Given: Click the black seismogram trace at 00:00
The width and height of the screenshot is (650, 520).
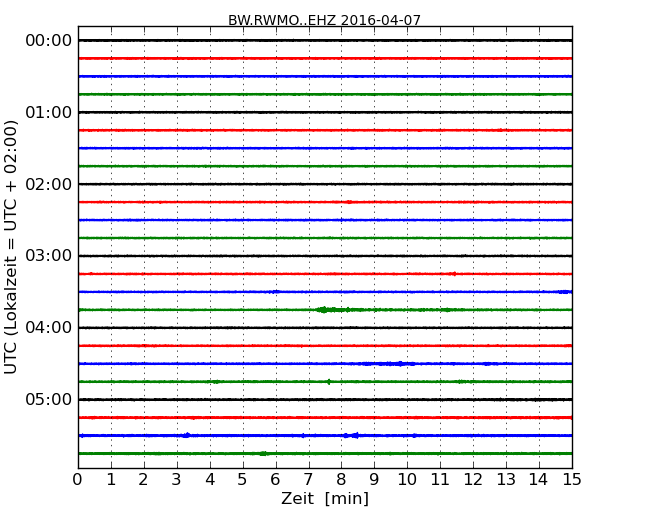Looking at the screenshot, I should pos(325,41).
